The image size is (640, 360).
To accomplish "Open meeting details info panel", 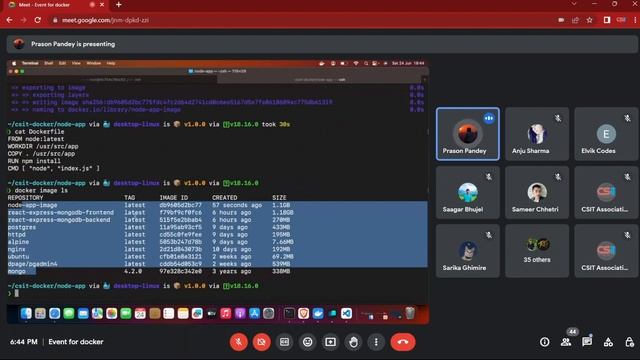I will [x=544, y=342].
